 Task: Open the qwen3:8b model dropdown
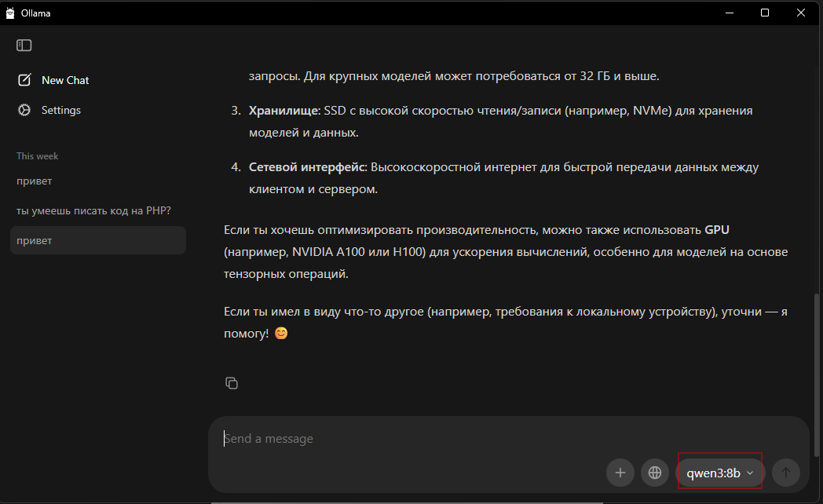(713, 473)
